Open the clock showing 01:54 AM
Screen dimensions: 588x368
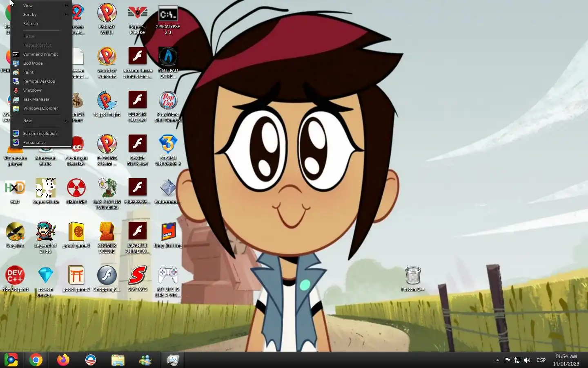click(x=566, y=360)
